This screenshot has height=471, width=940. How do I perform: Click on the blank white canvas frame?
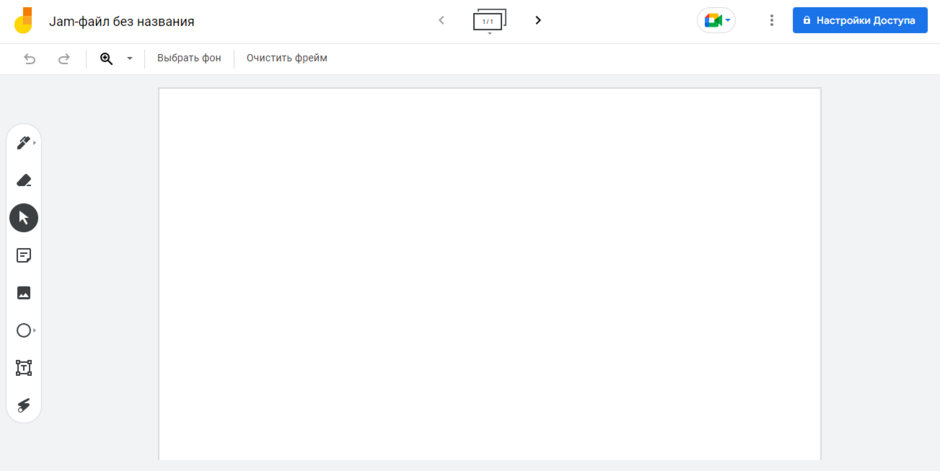pos(490,274)
